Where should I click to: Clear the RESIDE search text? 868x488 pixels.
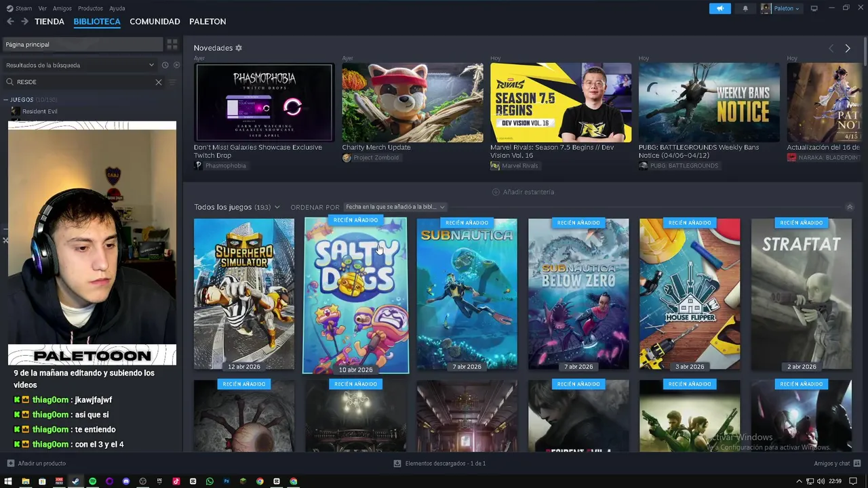159,82
